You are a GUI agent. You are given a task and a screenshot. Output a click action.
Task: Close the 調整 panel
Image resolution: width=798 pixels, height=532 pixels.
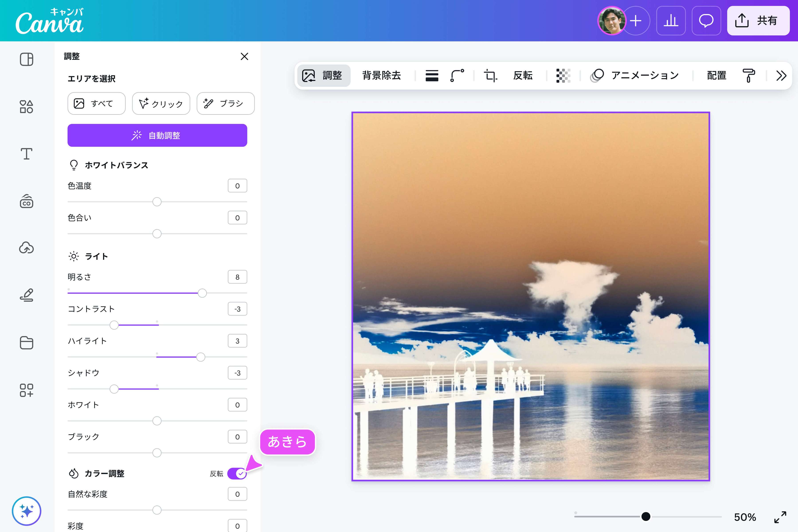[244, 56]
